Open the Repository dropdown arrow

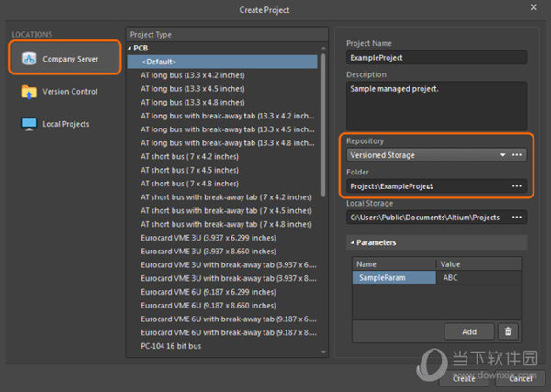click(x=503, y=155)
